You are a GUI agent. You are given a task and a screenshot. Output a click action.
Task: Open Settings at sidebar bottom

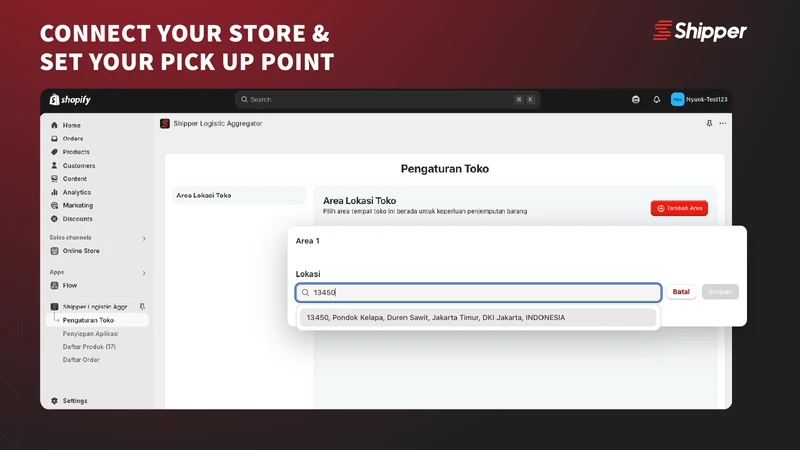point(74,401)
